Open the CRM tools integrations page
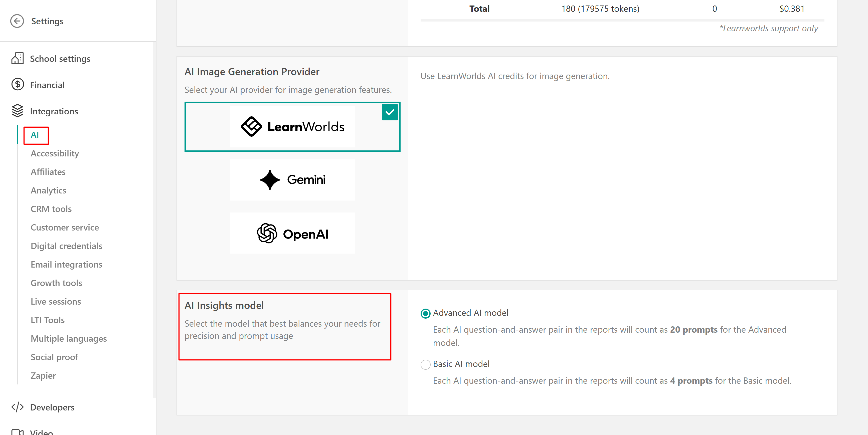Screen dimensions: 868x435 pos(51,209)
